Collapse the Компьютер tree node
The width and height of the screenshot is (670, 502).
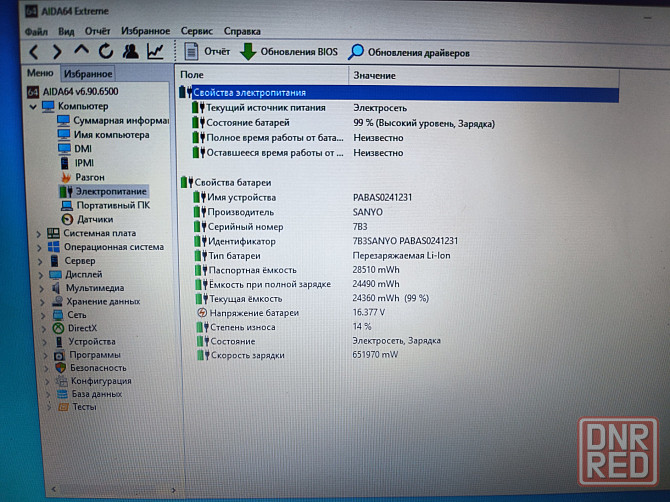[34, 106]
